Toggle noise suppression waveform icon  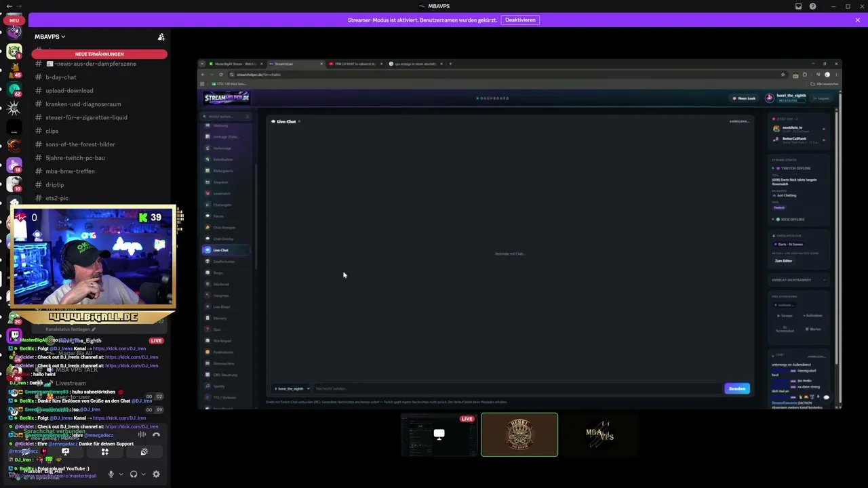coord(142,434)
